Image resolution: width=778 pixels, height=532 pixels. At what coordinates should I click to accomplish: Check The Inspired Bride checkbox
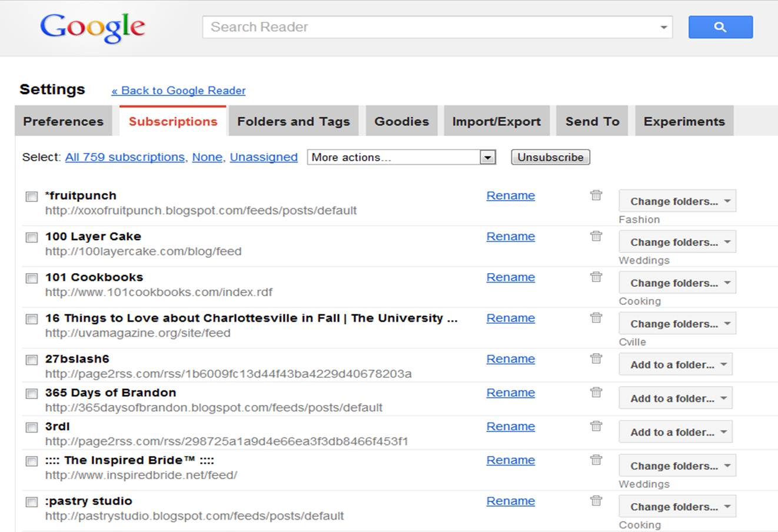click(32, 461)
